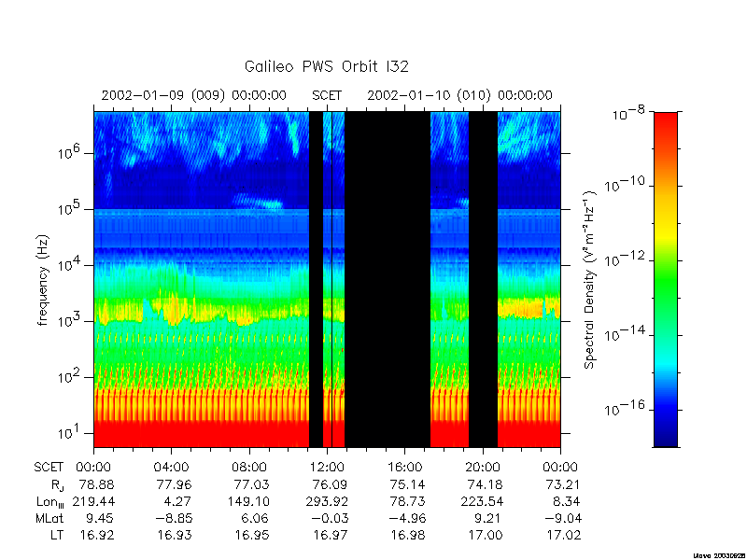This screenshot has width=747, height=560.
Task: Click the 'LonIII' row header
Action: [x=50, y=502]
